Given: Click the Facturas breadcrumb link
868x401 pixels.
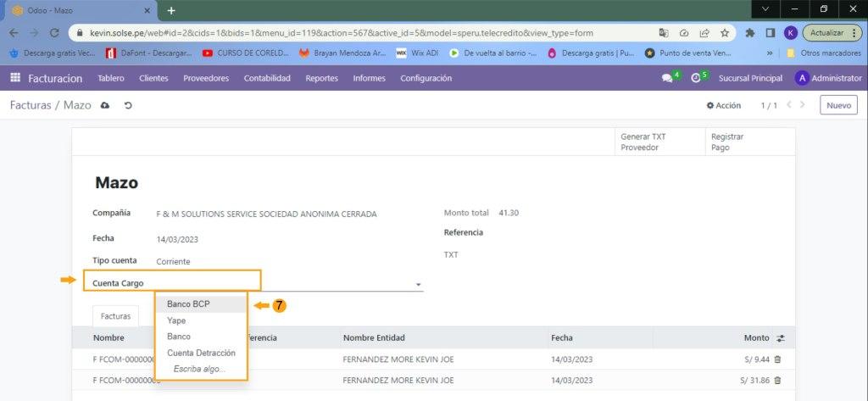Looking at the screenshot, I should click(33, 106).
